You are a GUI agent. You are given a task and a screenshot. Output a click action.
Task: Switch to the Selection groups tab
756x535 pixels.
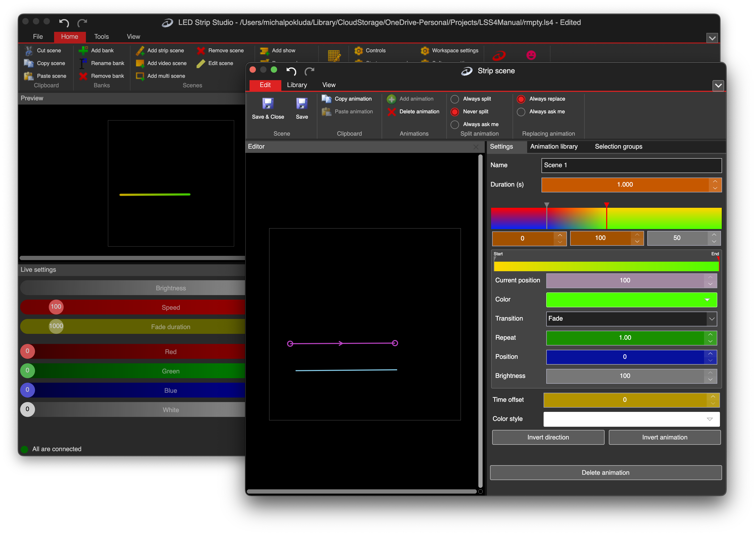click(x=618, y=146)
